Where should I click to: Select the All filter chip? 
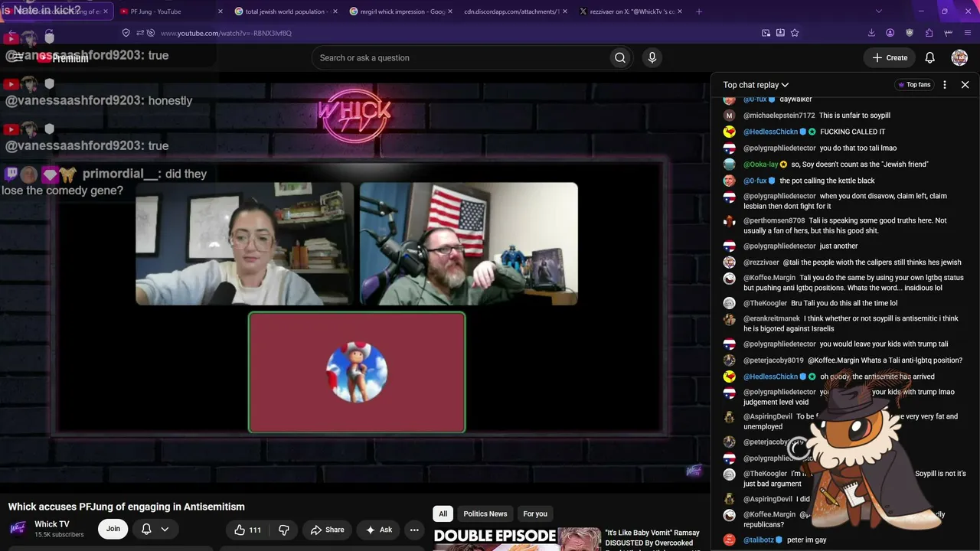[443, 514]
